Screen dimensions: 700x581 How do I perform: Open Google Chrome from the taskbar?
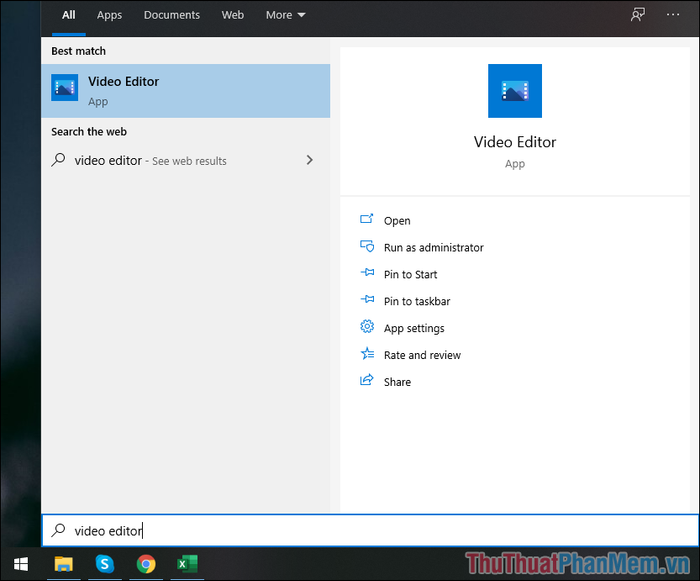[146, 564]
